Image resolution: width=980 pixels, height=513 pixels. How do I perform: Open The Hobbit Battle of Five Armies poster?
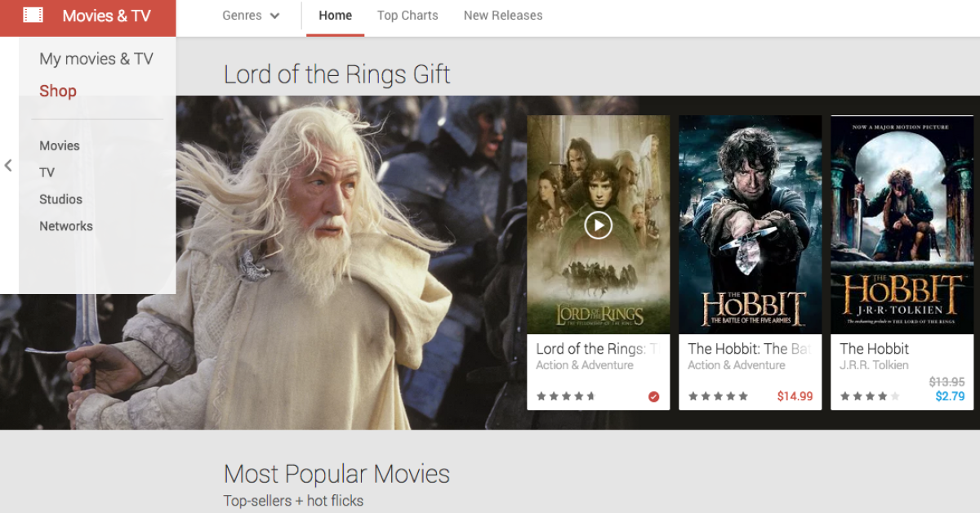click(750, 225)
